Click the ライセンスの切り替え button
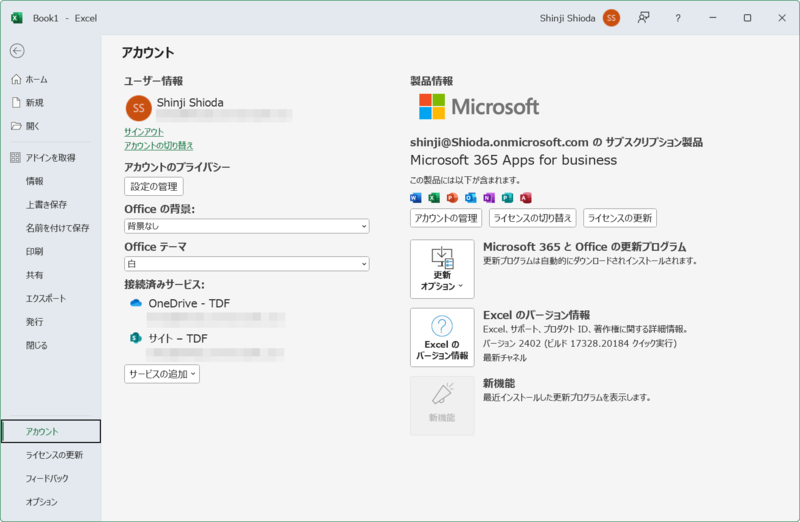800x522 pixels. point(533,218)
